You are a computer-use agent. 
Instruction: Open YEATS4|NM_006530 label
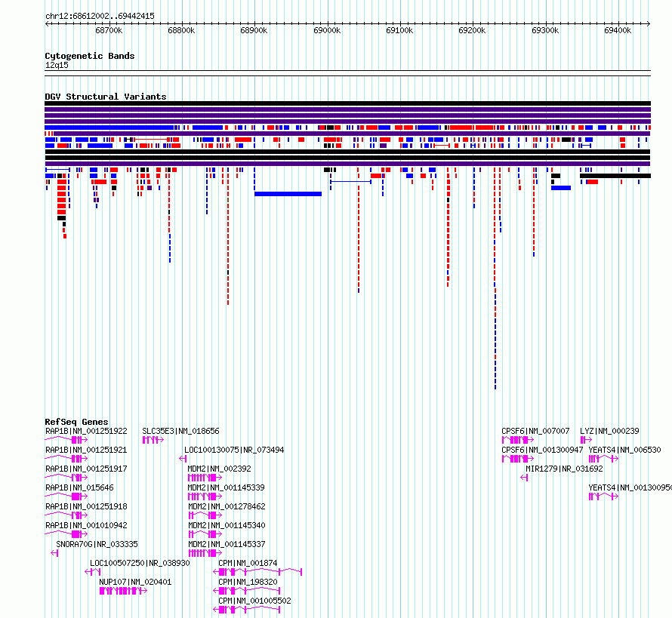tap(625, 450)
